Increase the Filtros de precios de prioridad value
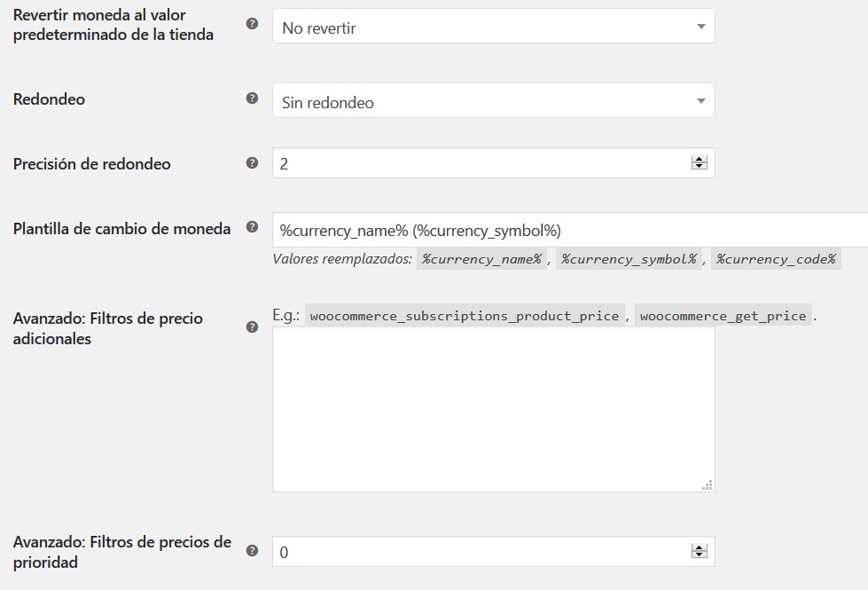The height and width of the screenshot is (590, 868). [x=700, y=547]
